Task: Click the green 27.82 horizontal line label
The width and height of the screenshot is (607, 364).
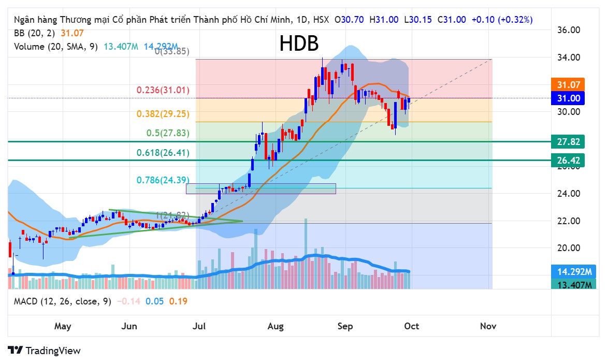Action: 568,141
